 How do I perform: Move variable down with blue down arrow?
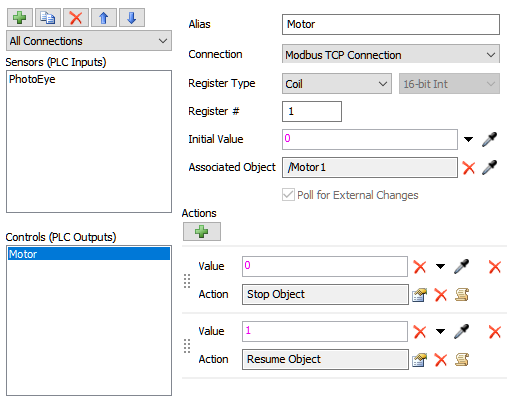(132, 18)
